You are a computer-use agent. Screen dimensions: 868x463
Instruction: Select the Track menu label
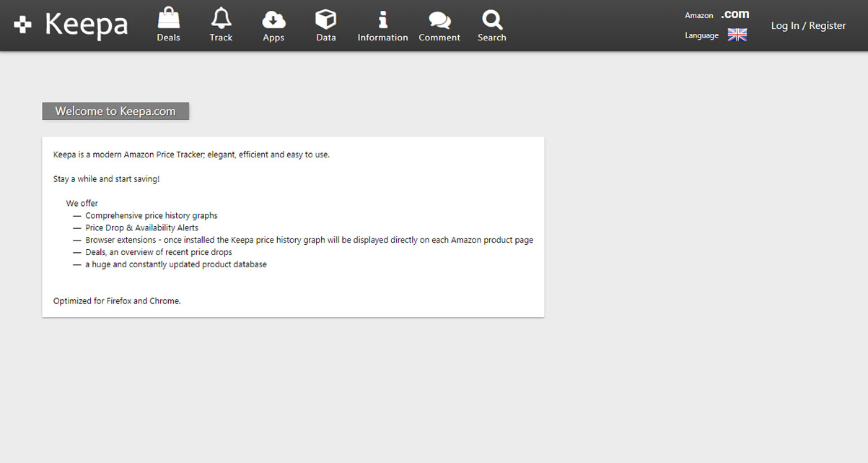[x=221, y=38]
